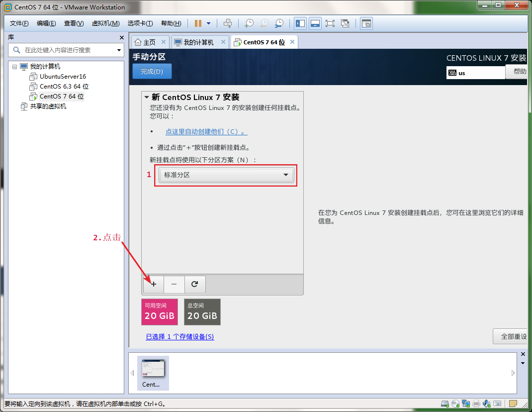
Task: Select UbuntuServer16 in the library
Action: (x=63, y=77)
